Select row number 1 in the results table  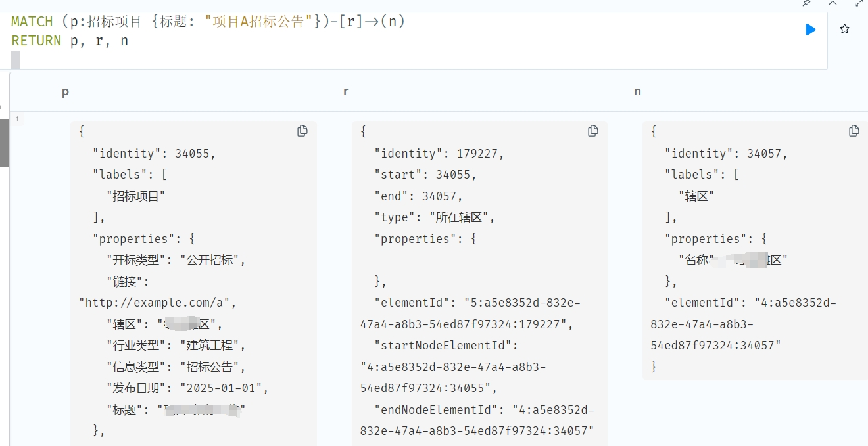pyautogui.click(x=17, y=119)
